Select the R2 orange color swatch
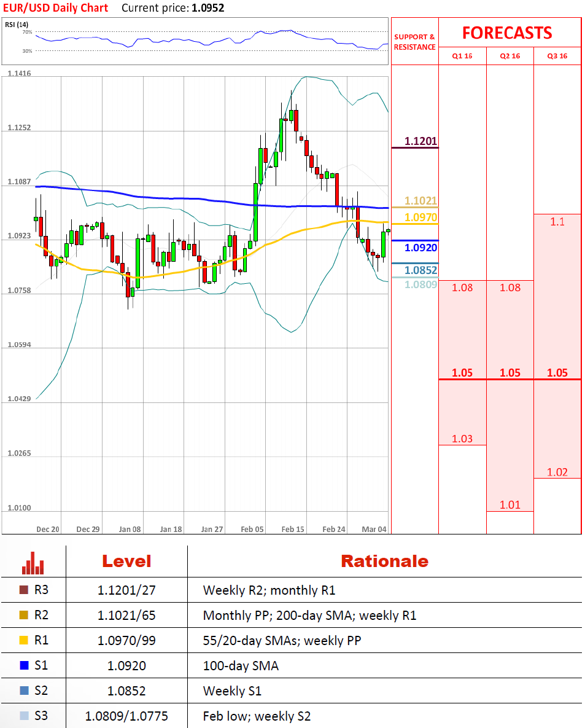The image size is (585, 728). pos(24,615)
